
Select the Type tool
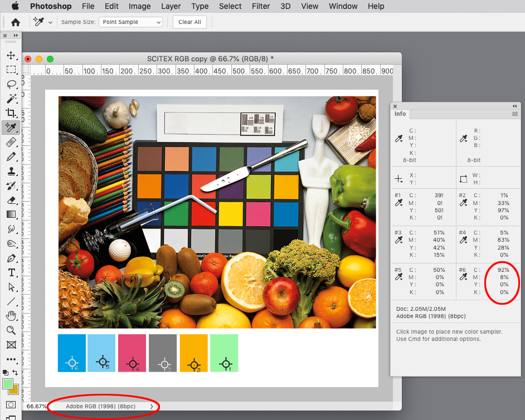[x=11, y=273]
